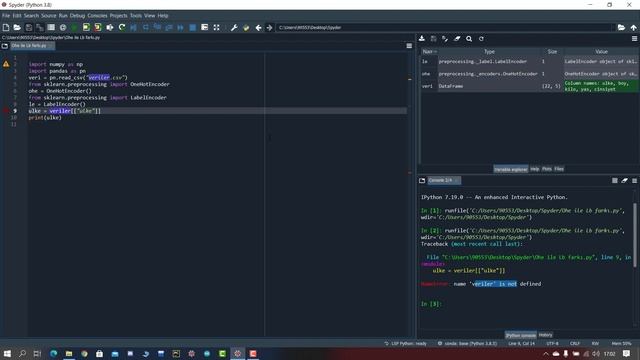Click the In [3] console input prompt

tap(431, 304)
